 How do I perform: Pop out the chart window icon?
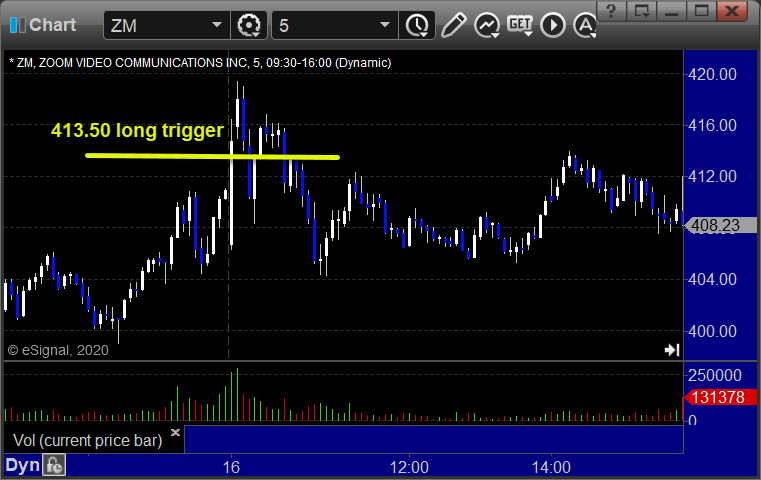point(642,11)
